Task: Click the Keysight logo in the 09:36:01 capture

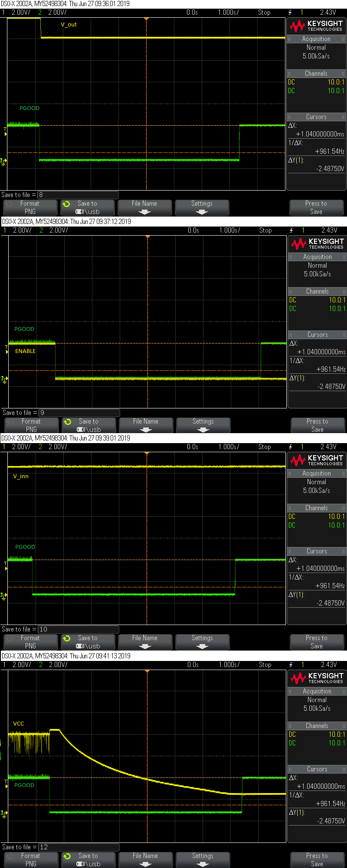Action: 316,26
